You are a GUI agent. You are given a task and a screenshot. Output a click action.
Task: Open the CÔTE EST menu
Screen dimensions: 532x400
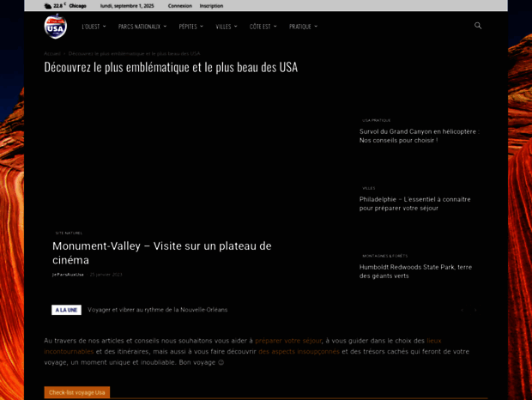(x=263, y=27)
